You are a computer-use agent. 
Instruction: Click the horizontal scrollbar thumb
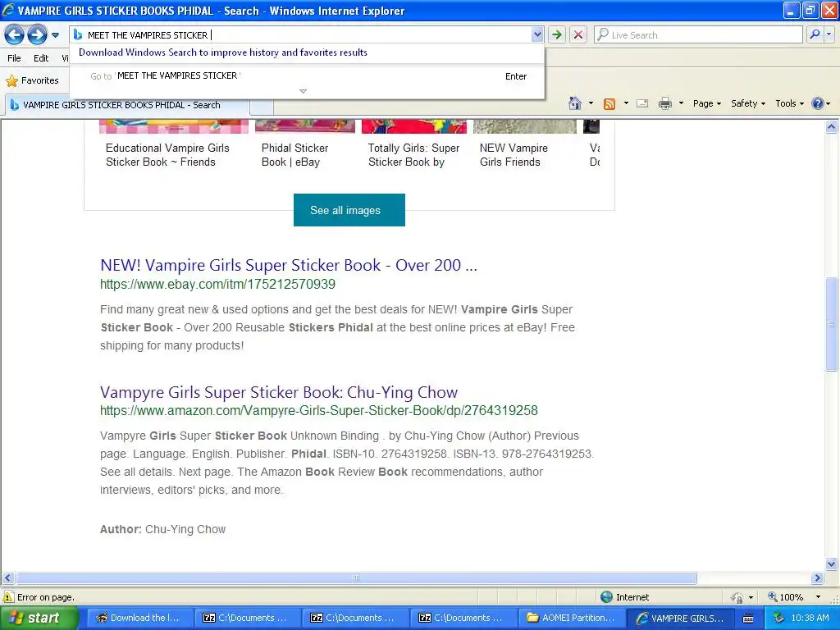[x=356, y=578]
